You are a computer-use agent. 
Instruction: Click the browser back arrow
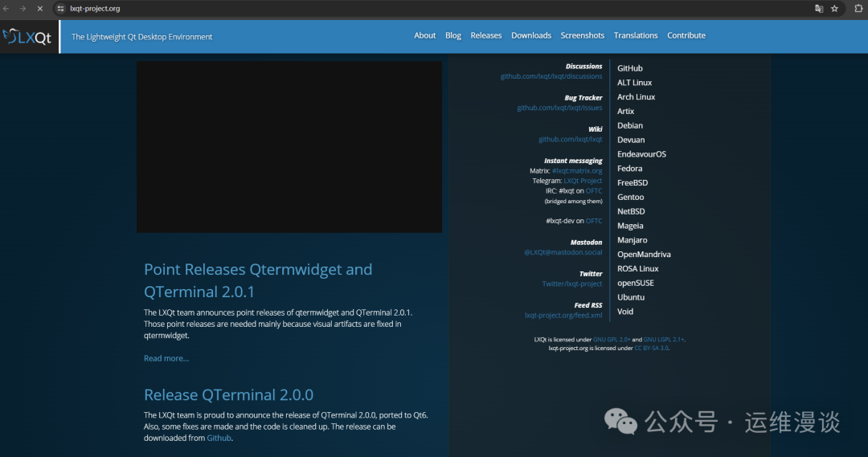tap(6, 8)
